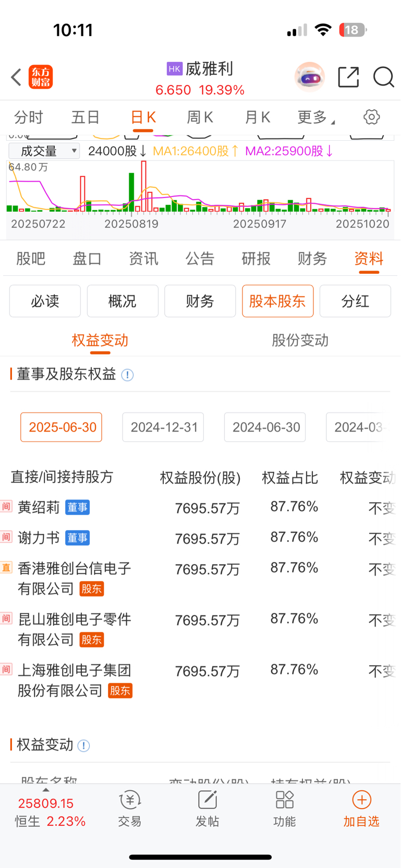Tap the 20250819 date axis label
Image resolution: width=401 pixels, height=868 pixels.
click(x=131, y=224)
